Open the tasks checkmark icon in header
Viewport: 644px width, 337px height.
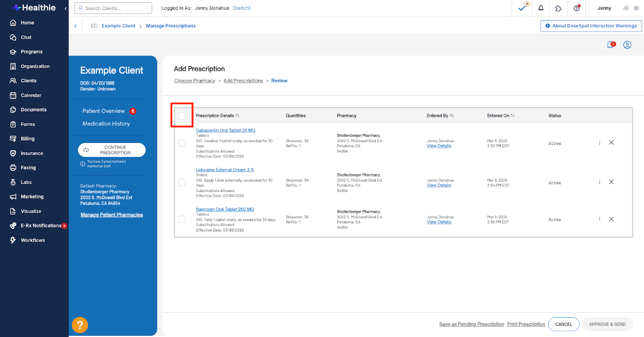tap(522, 8)
